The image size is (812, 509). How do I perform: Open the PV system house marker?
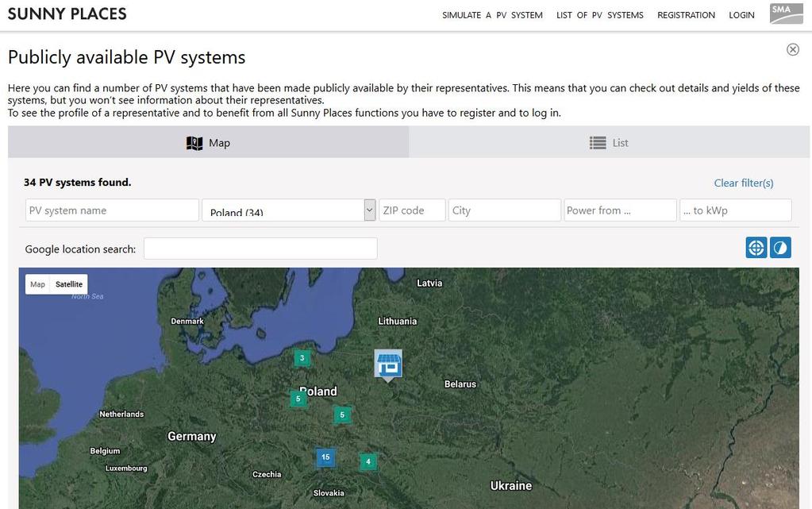388,364
